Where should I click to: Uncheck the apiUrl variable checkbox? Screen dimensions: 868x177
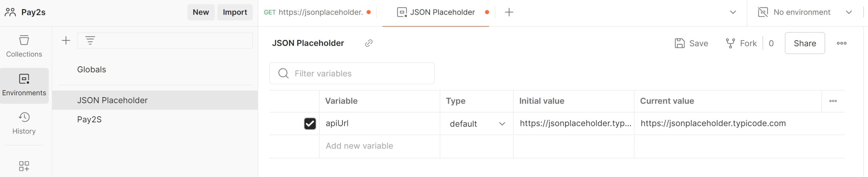coord(310,124)
